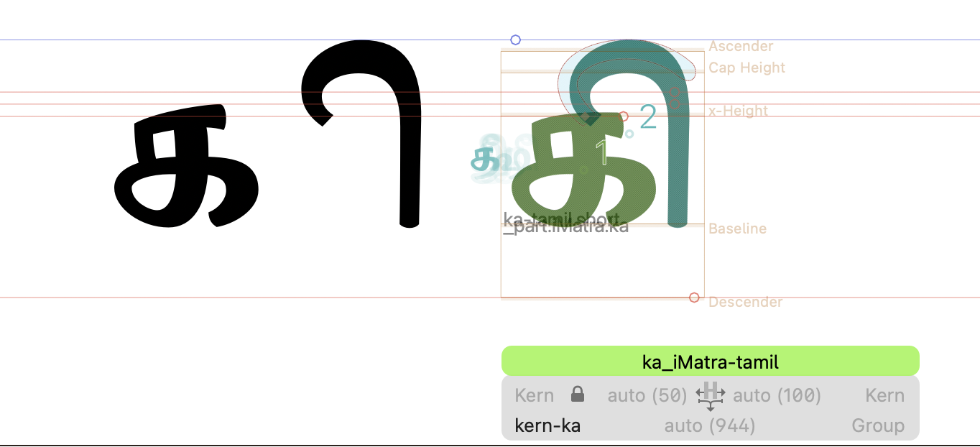Image resolution: width=980 pixels, height=447 pixels.
Task: Select the blue anchor circle on the top line
Action: 515,40
